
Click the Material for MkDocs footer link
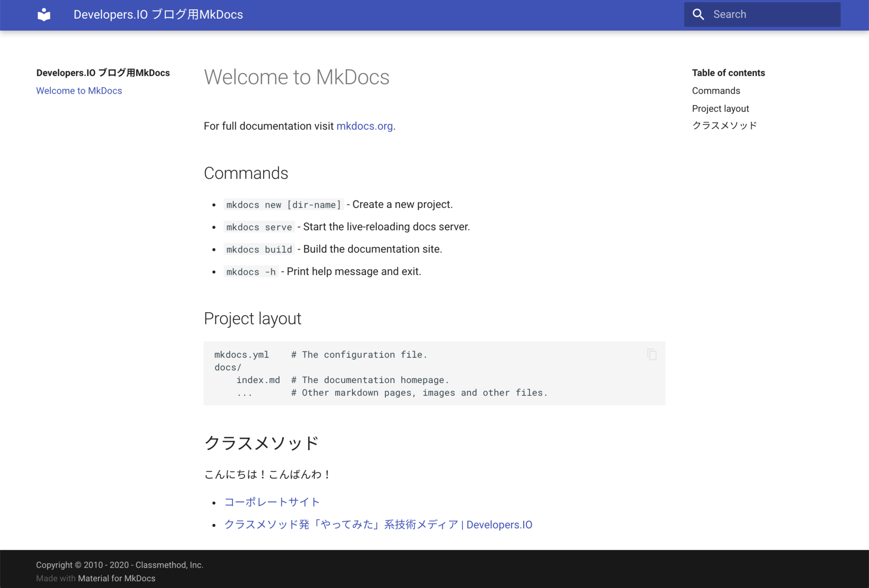(x=116, y=578)
